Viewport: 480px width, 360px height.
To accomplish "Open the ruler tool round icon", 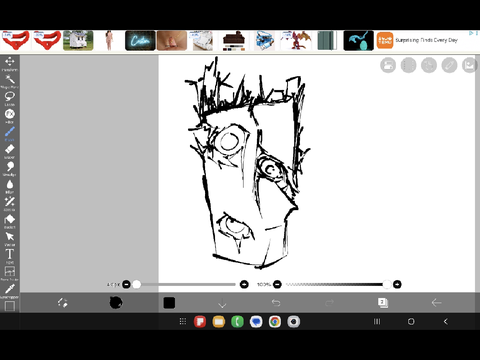I will (x=449, y=65).
